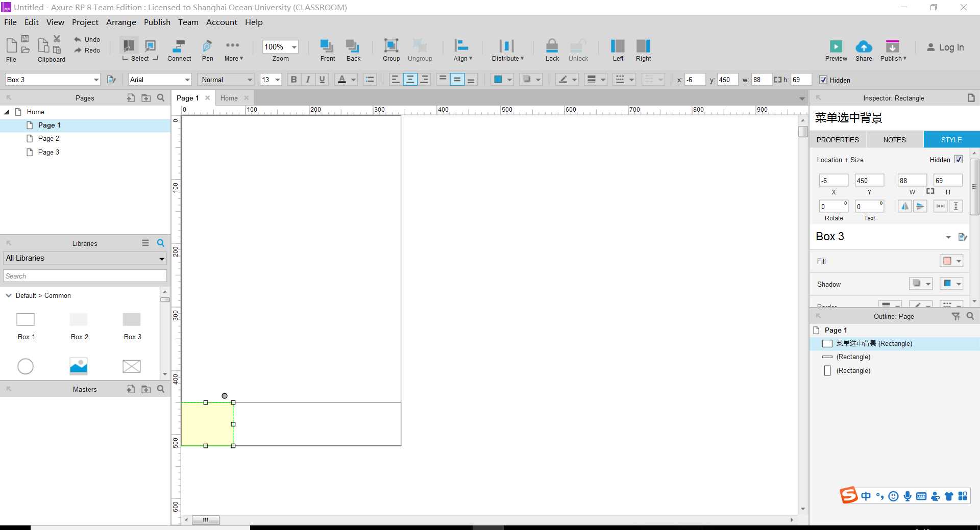Viewport: 980px width, 530px height.
Task: Open the Align toolbar button
Action: (x=462, y=50)
